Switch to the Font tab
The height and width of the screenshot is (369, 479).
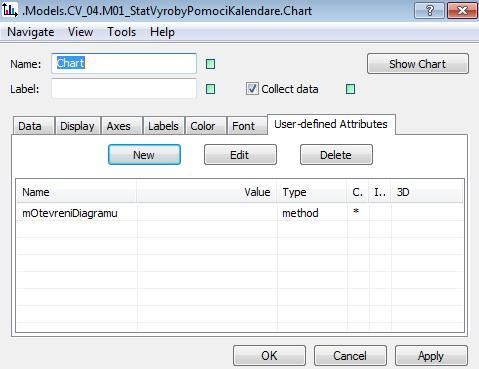coord(247,126)
